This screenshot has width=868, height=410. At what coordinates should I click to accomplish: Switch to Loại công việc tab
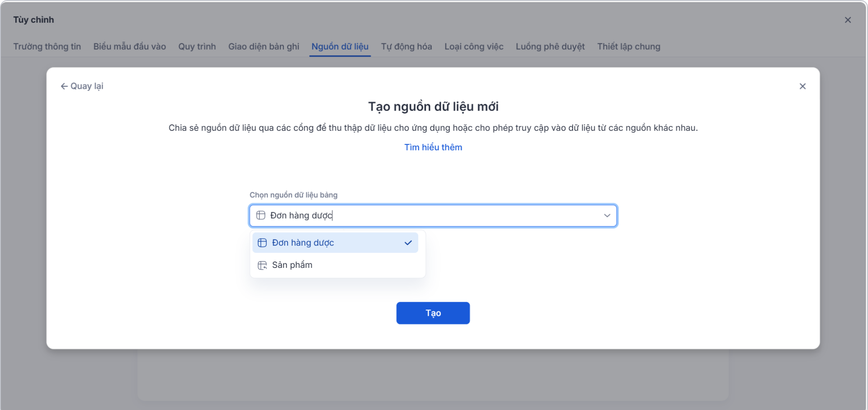[474, 47]
